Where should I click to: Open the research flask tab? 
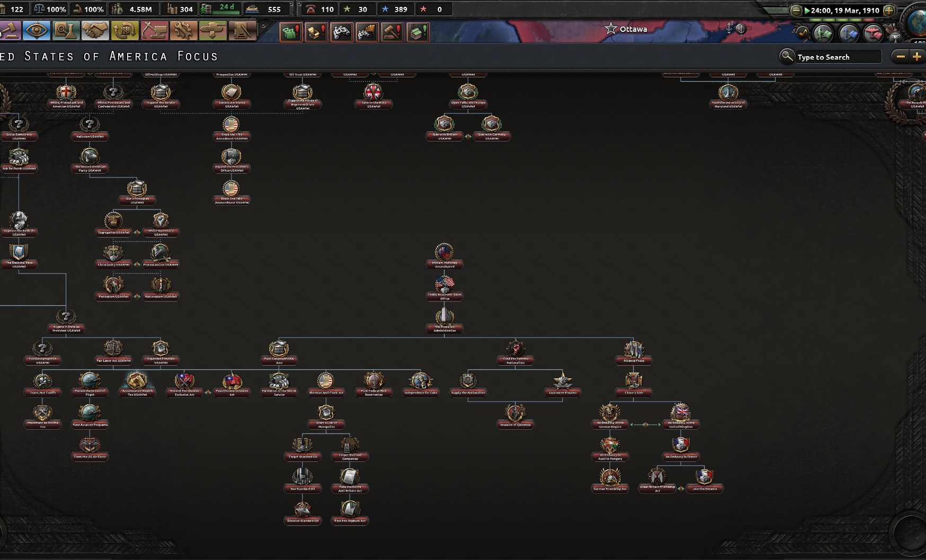pos(65,31)
